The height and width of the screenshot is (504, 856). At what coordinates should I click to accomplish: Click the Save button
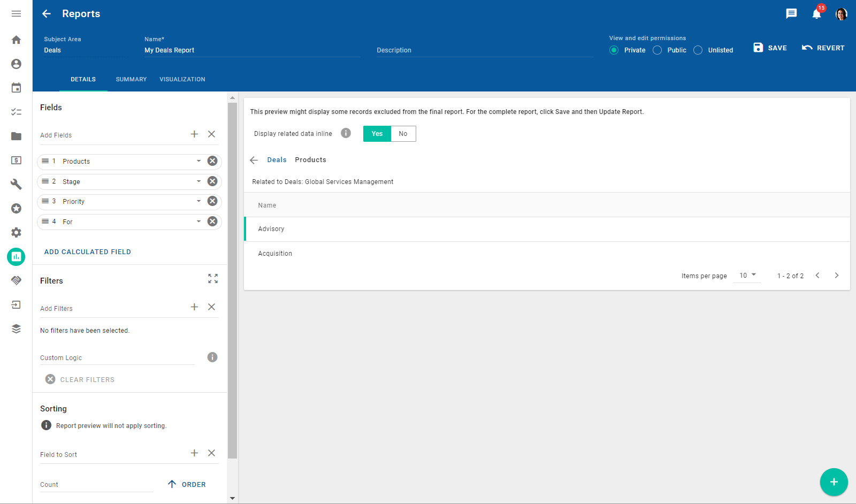tap(770, 48)
